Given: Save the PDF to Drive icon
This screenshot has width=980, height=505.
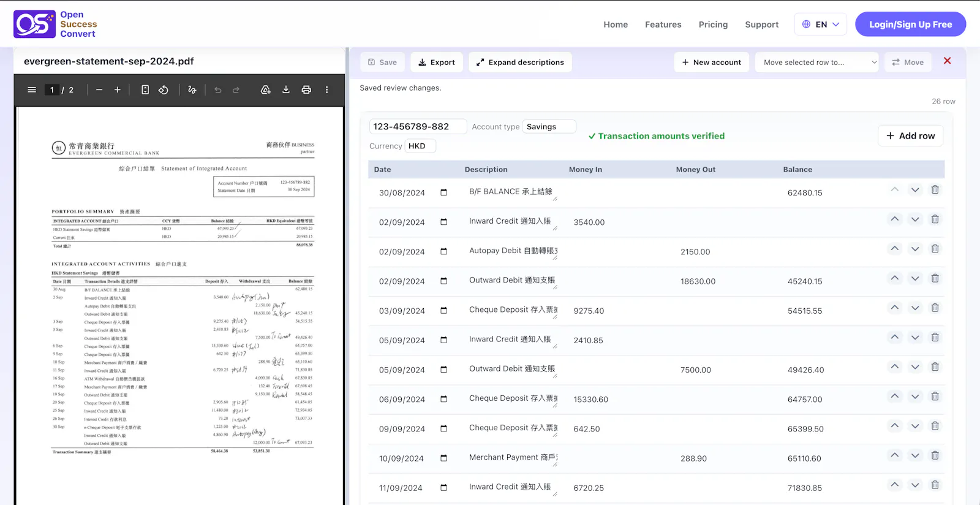Looking at the screenshot, I should (x=266, y=90).
